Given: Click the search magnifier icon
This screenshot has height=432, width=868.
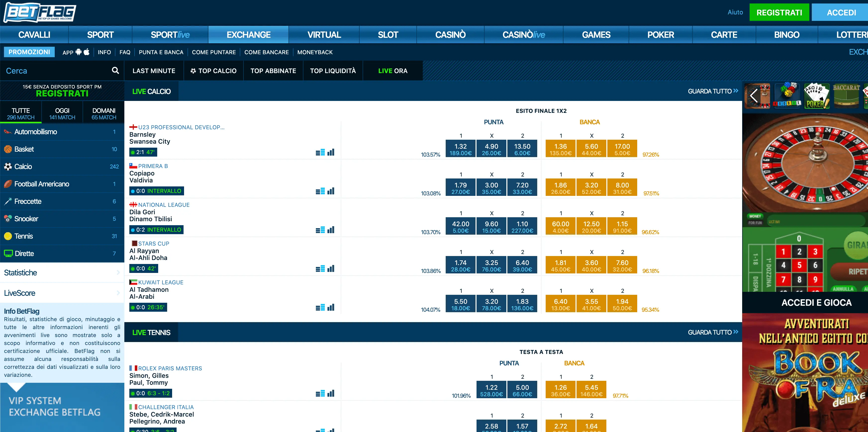Looking at the screenshot, I should [115, 70].
